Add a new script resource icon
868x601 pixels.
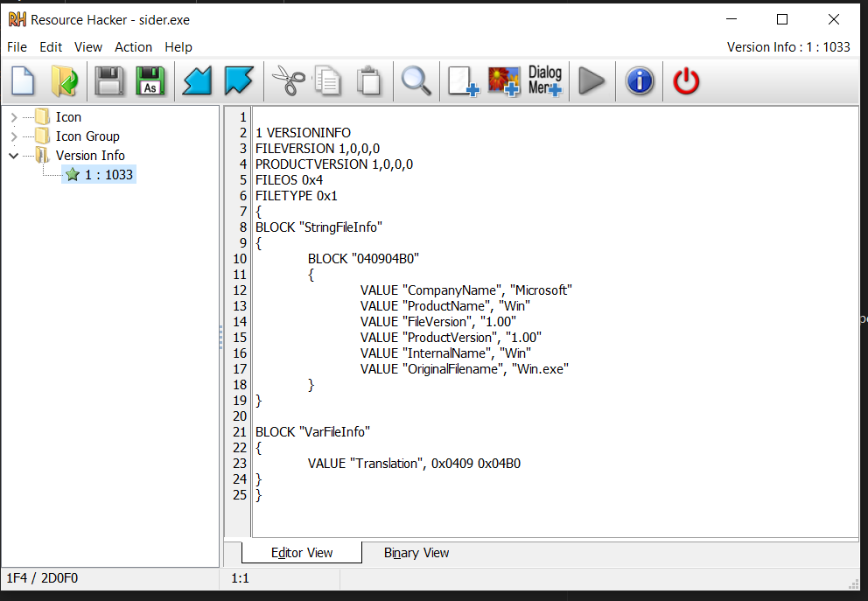pyautogui.click(x=464, y=80)
